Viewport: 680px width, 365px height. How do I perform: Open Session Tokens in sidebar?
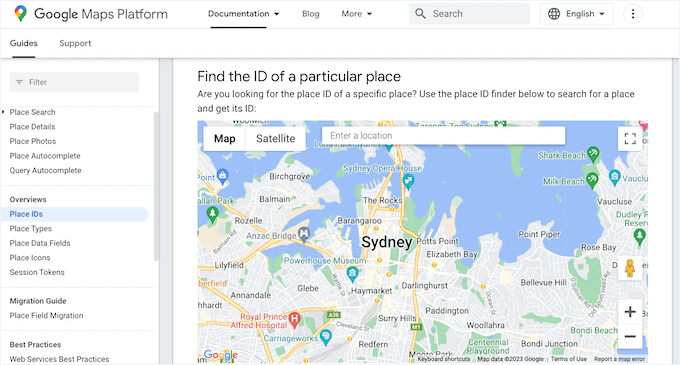pyautogui.click(x=37, y=272)
